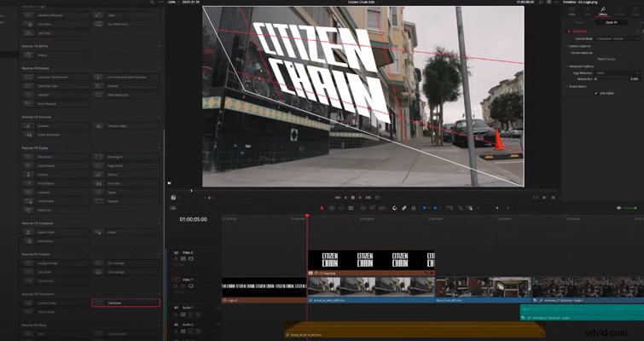Screen dimensions: 644x341
Task: Toggle Linked Selection chain icon
Action: click(403, 208)
